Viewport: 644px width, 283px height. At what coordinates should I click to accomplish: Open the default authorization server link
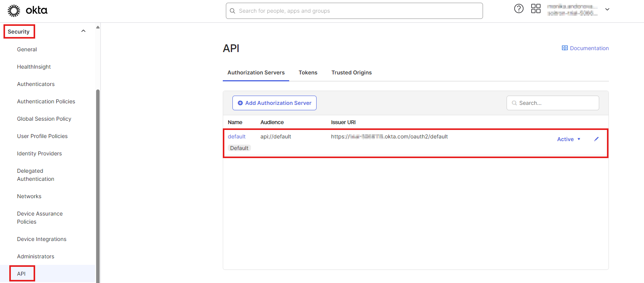(237, 136)
